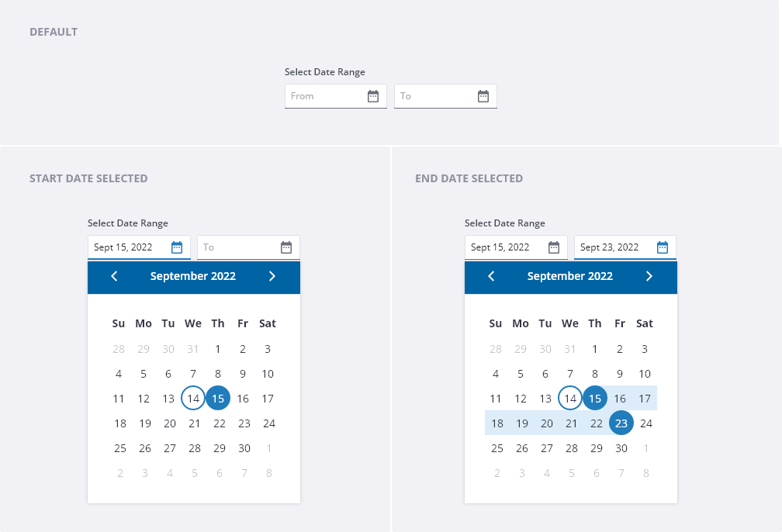Go to next month in Start Date Selected calendar

pyautogui.click(x=272, y=276)
